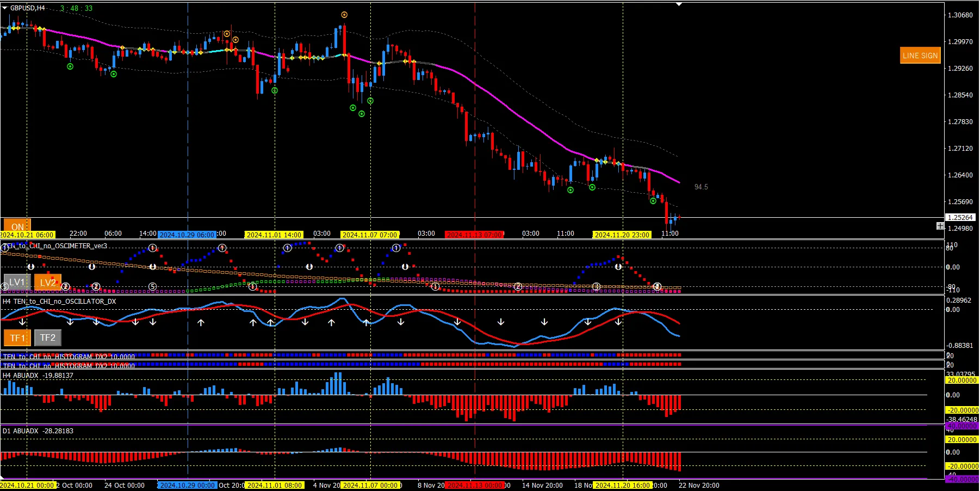Click the yellow -20.00000 level in H4 ABUADX

[x=962, y=410]
